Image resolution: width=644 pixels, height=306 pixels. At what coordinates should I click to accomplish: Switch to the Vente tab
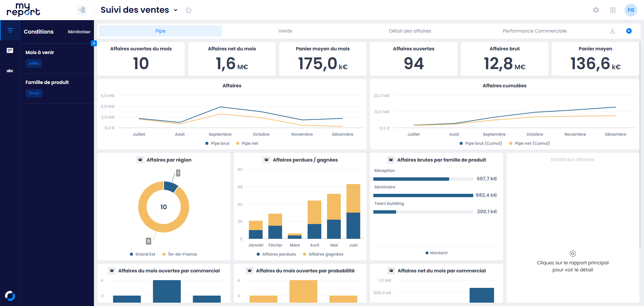pos(285,31)
